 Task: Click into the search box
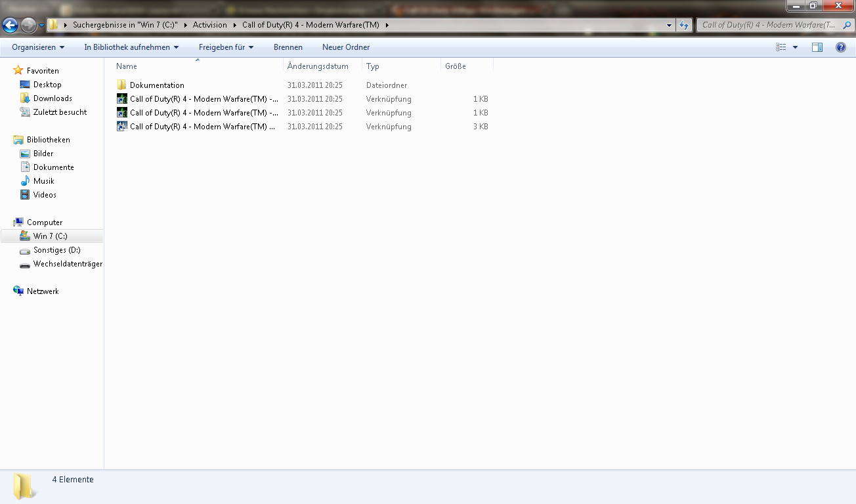(768, 25)
